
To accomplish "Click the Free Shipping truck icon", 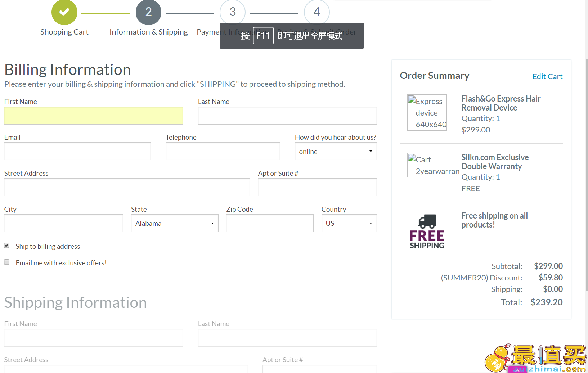I will [427, 231].
